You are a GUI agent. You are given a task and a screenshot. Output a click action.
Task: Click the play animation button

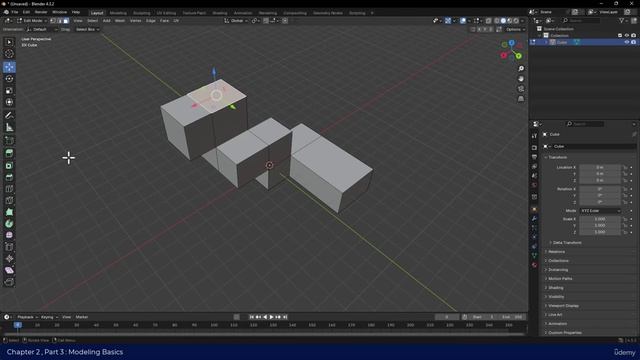pyautogui.click(x=271, y=317)
